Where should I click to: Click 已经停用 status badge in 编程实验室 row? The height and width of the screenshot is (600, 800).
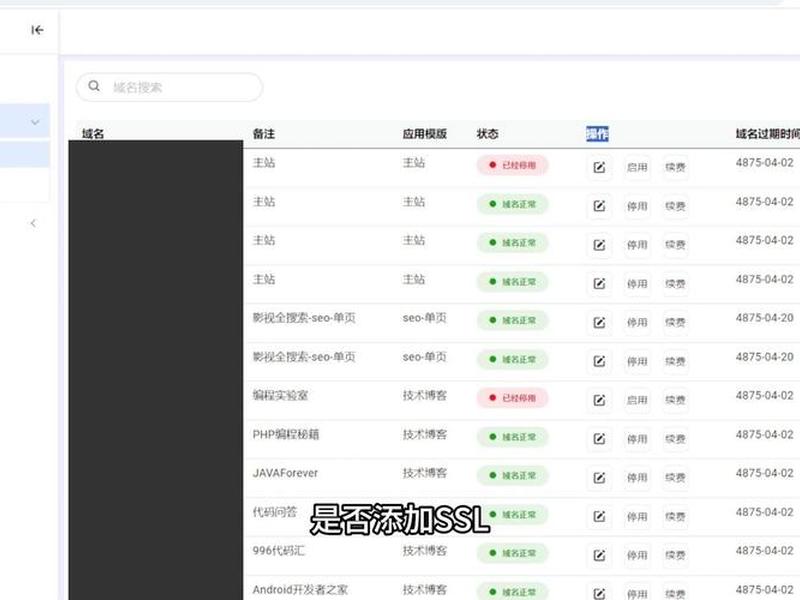tap(512, 398)
